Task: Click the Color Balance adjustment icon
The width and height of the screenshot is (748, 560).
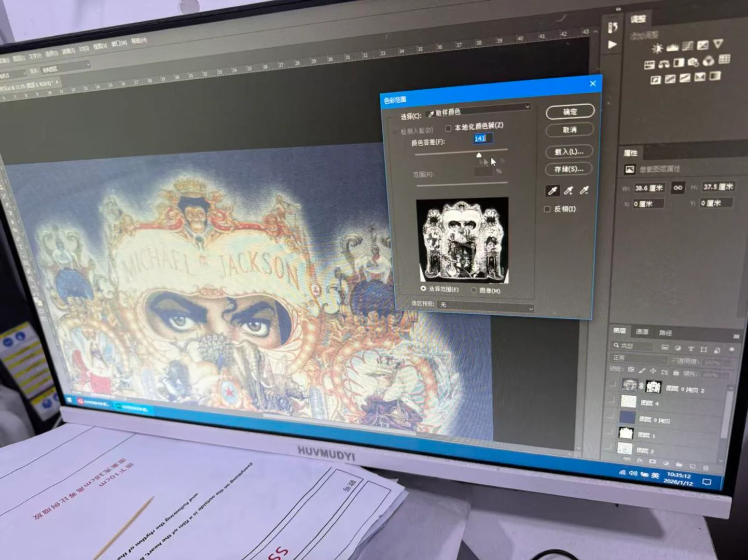Action: coord(664,64)
